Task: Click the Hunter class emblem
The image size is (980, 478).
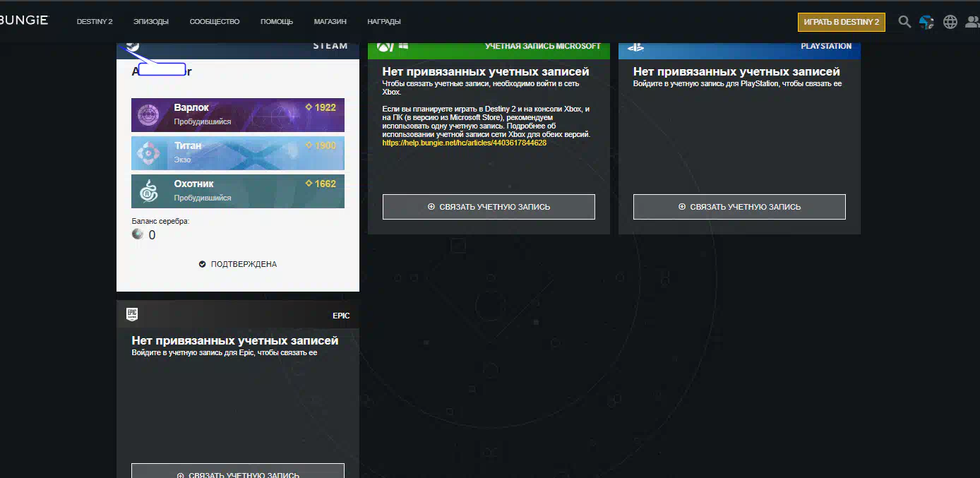Action: tap(148, 191)
